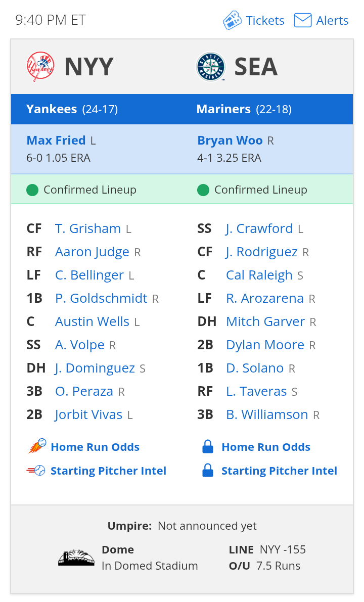Click the lock icon beside Mariners Home Run Odds
The height and width of the screenshot is (602, 364).
[208, 446]
